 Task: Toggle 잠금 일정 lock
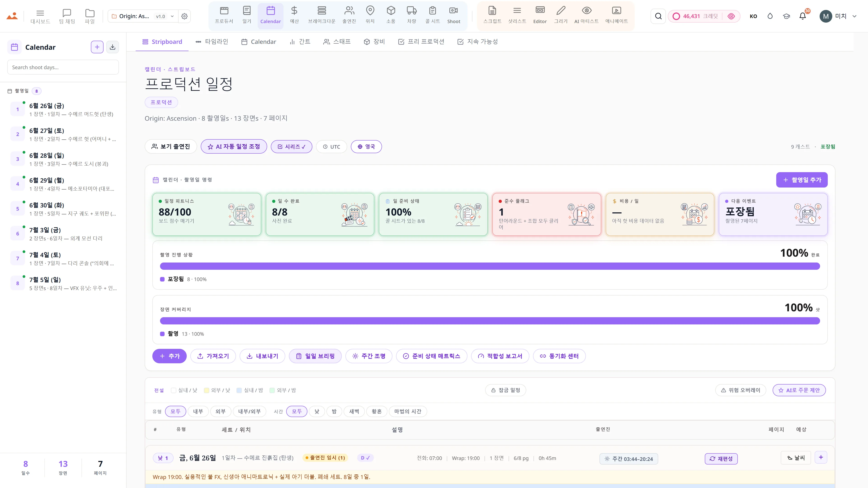click(x=505, y=390)
